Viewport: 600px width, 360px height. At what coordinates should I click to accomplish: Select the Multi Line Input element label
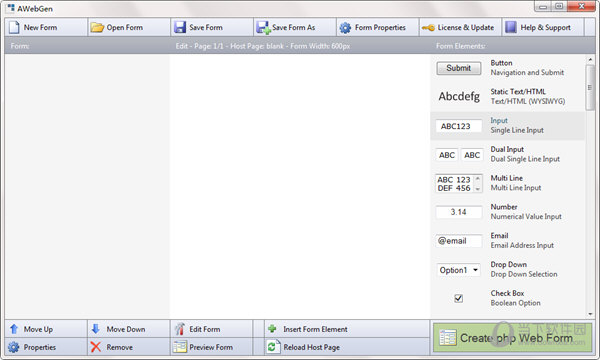pos(516,183)
